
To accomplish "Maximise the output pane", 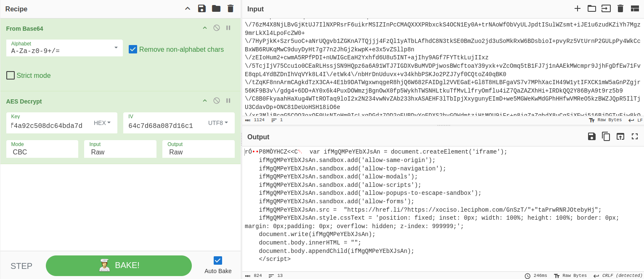I will pyautogui.click(x=635, y=136).
